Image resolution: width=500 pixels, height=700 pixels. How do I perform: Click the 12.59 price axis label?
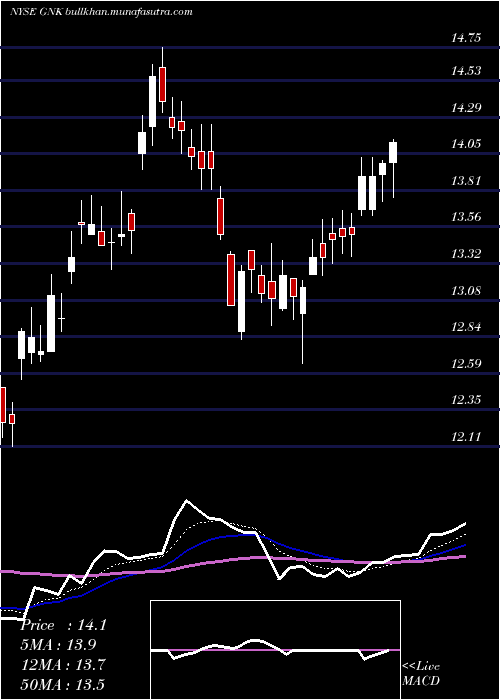[466, 363]
